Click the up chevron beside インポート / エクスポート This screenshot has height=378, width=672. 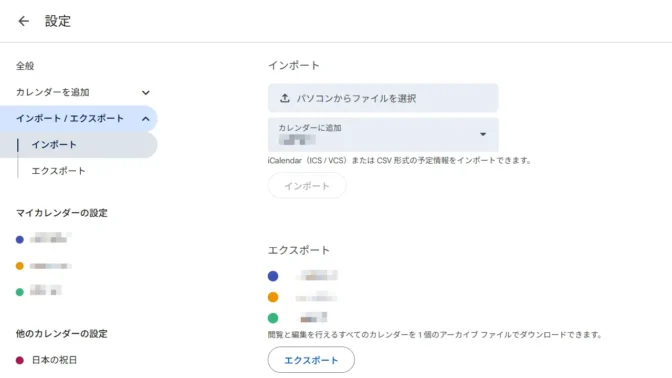pos(146,119)
